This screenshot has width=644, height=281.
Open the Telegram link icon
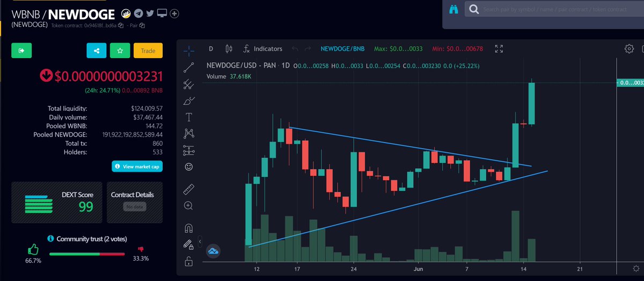click(x=138, y=13)
